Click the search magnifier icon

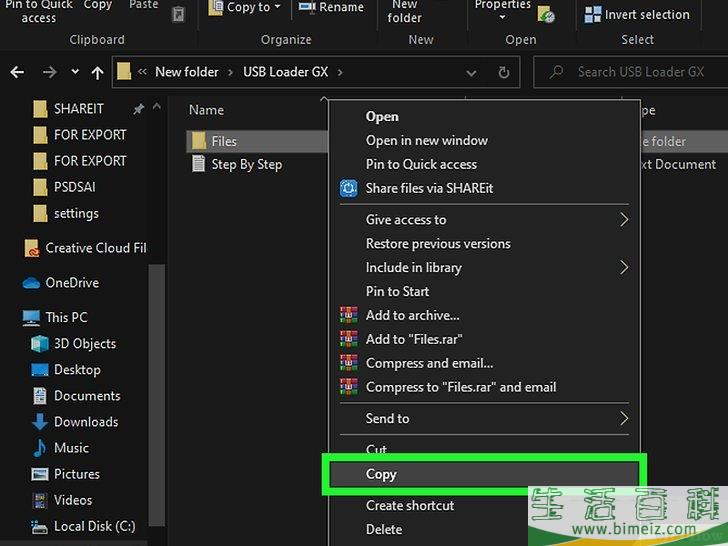556,72
